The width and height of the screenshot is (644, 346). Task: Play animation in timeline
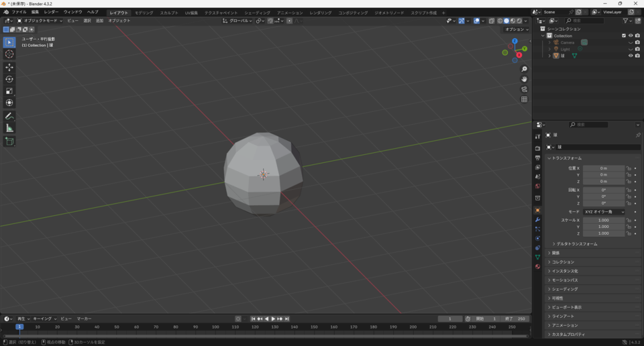(273, 319)
